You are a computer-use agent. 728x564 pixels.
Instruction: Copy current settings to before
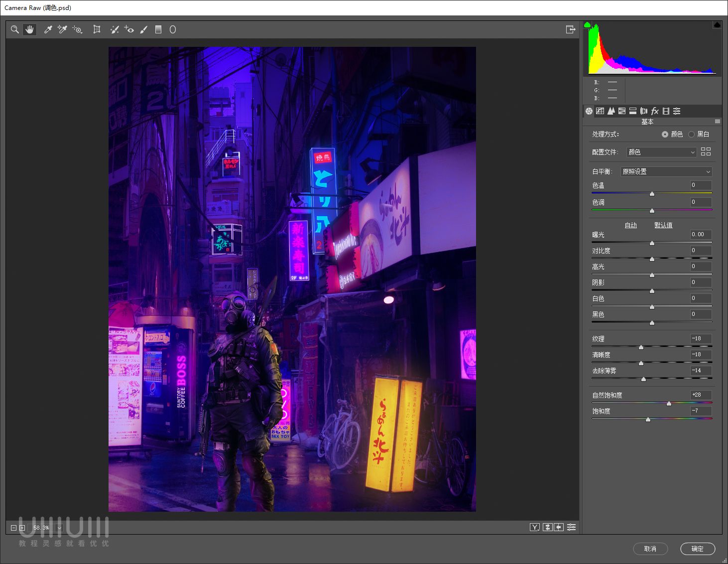pyautogui.click(x=559, y=527)
